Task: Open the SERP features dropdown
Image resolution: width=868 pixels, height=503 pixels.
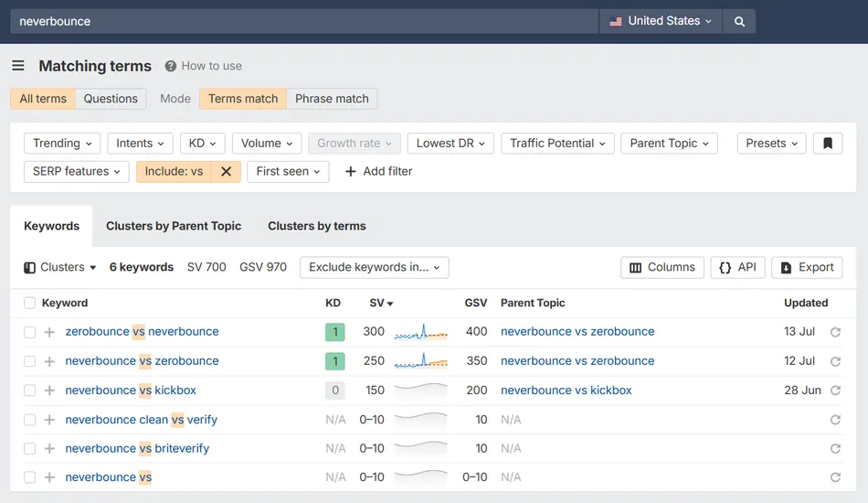Action: coord(77,172)
